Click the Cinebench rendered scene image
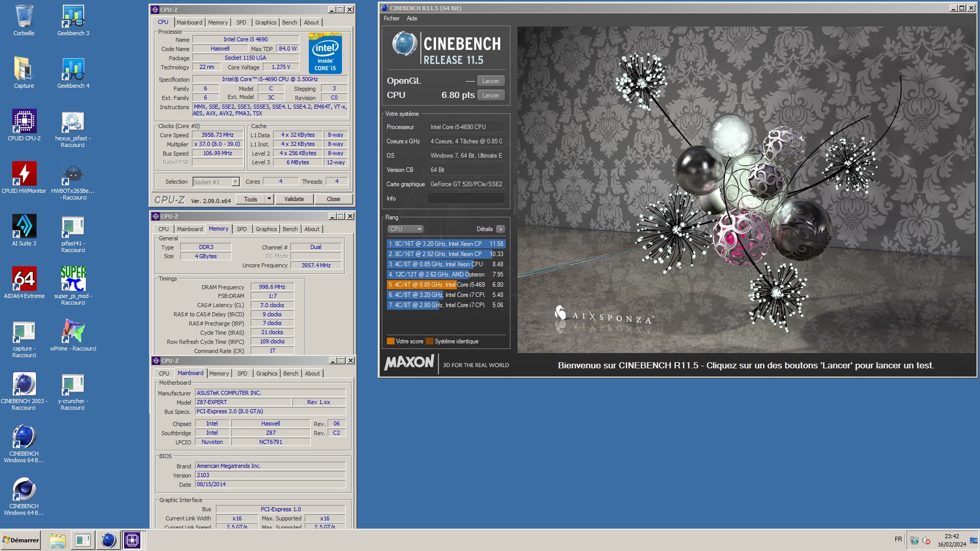 click(x=747, y=190)
